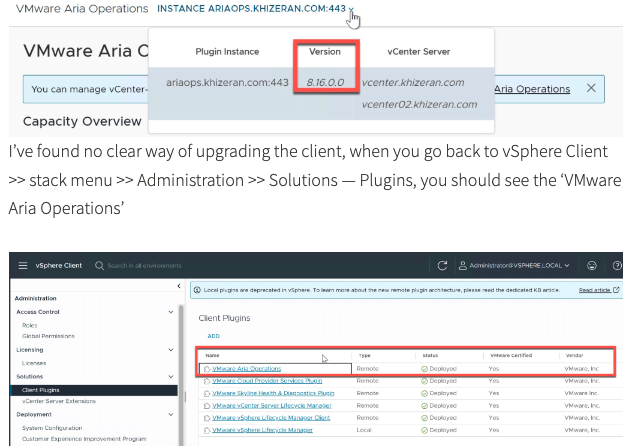The height and width of the screenshot is (448, 626).
Task: Click plugin icon beside vSphere Lifecycle Manager Client
Action: [x=207, y=418]
